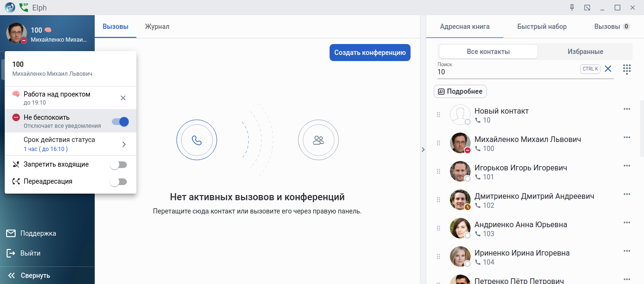Click the 'Создать конференцию' button
The width and height of the screenshot is (644, 284).
coord(370,53)
